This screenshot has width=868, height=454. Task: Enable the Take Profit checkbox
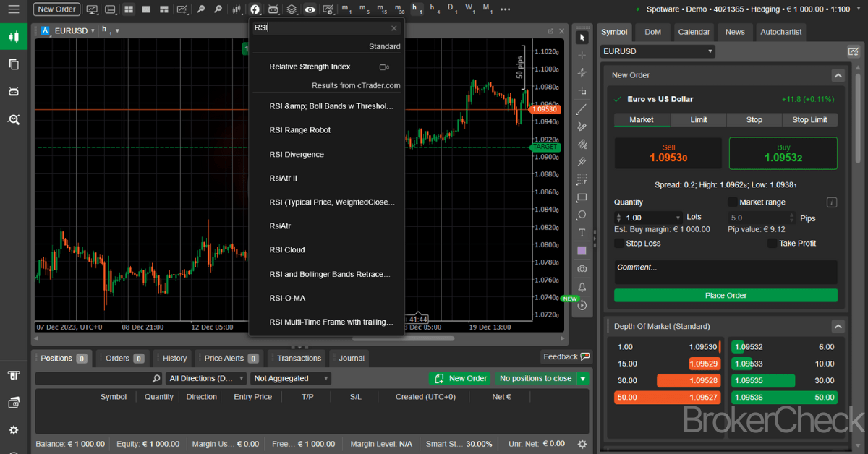click(773, 244)
